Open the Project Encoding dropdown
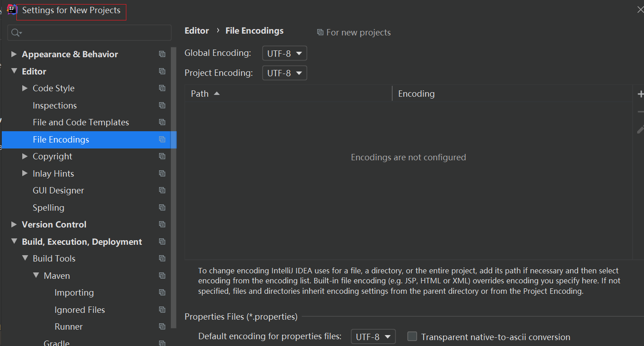 [x=285, y=73]
